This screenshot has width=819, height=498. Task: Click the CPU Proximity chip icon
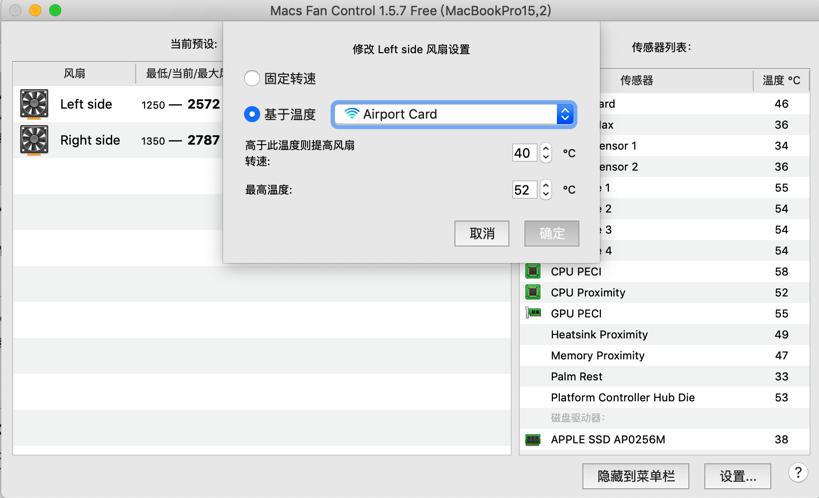tap(533, 292)
